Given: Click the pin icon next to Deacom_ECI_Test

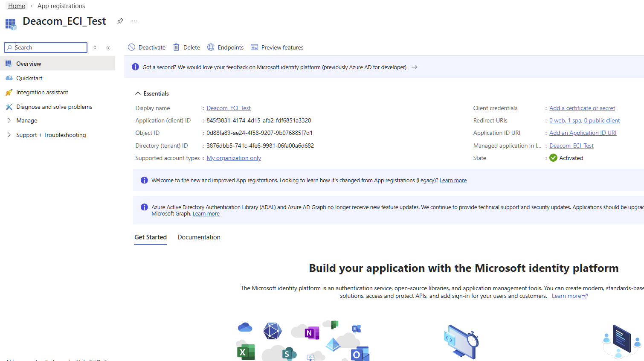Looking at the screenshot, I should [120, 21].
